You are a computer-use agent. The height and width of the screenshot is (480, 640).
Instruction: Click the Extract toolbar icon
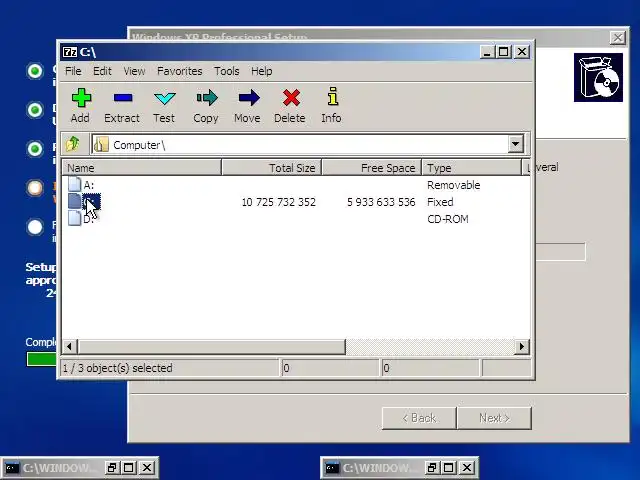coord(122,98)
